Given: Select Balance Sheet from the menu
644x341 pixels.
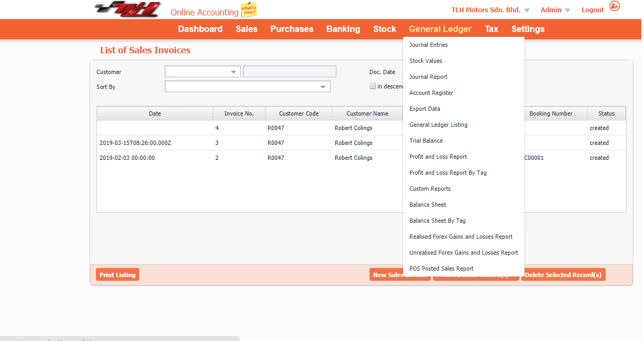Looking at the screenshot, I should [x=428, y=205].
